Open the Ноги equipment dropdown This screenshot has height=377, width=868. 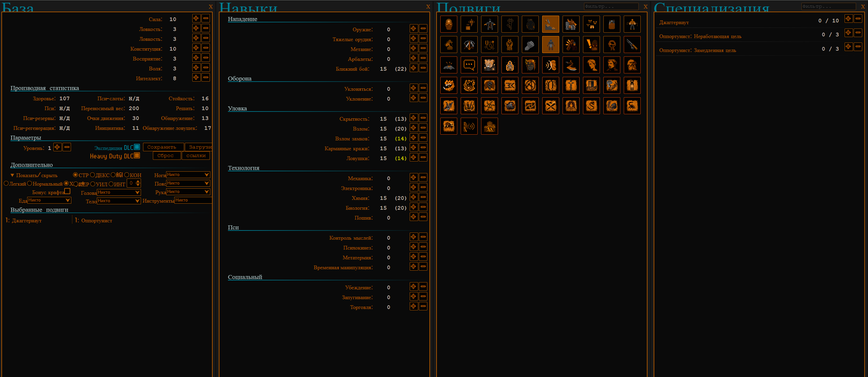tap(188, 175)
